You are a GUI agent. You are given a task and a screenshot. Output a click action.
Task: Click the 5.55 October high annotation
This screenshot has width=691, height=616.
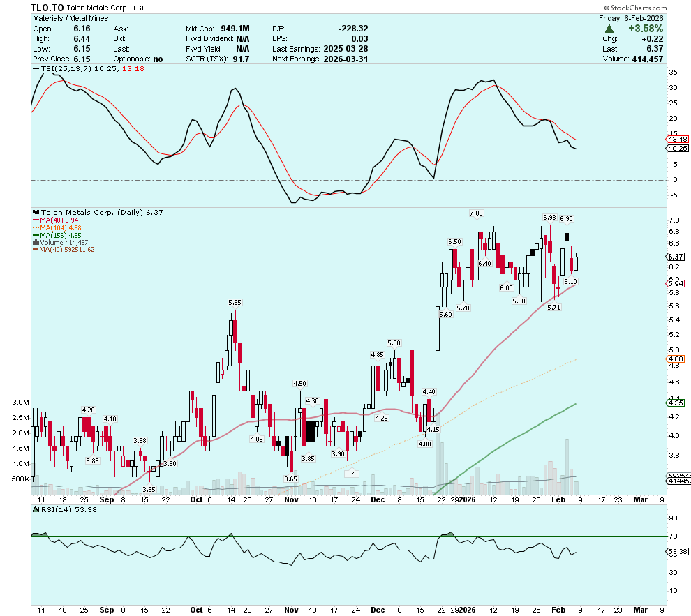235,303
